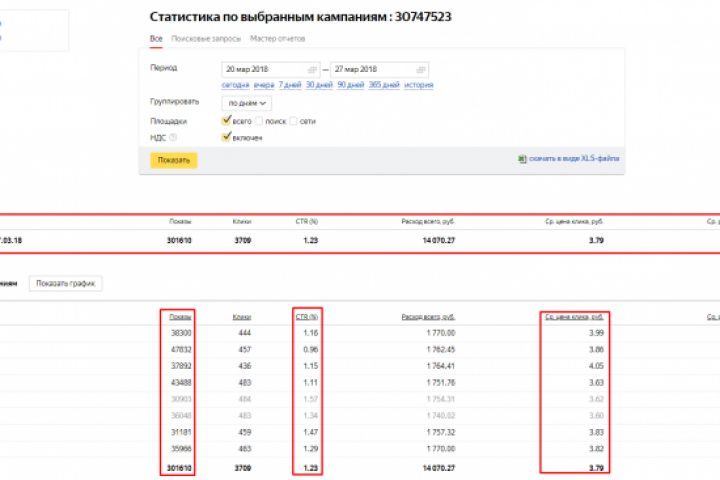Screen dimensions: 720x480
Task: Select clicks value '436'
Action: [x=245, y=366]
